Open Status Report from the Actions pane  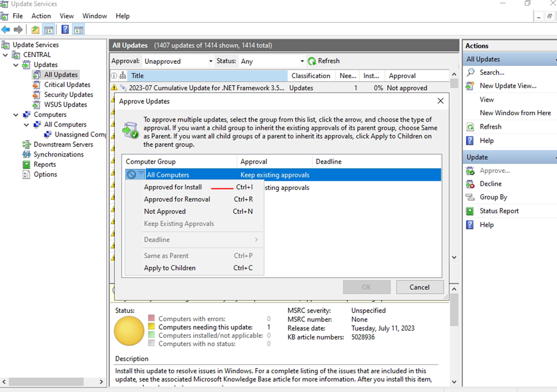coord(499,211)
